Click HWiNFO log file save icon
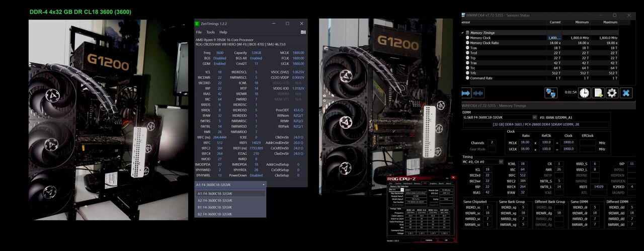 598,93
